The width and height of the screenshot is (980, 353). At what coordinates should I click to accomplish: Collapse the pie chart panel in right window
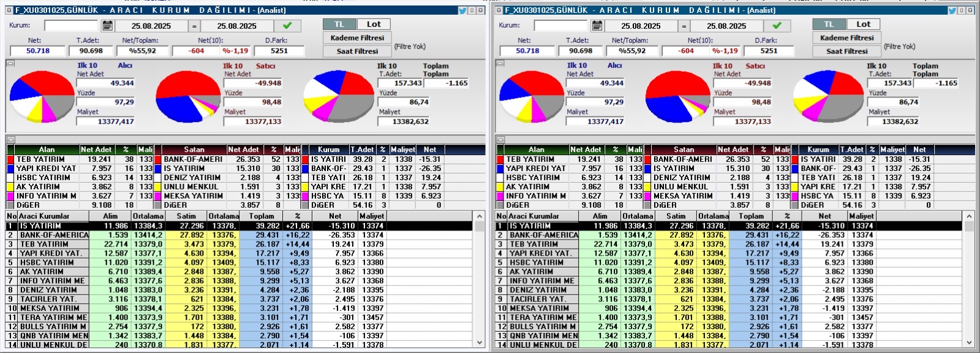tap(500, 63)
